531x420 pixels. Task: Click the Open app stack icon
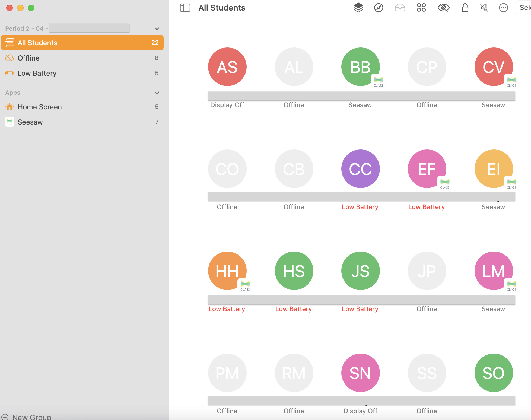pos(358,8)
